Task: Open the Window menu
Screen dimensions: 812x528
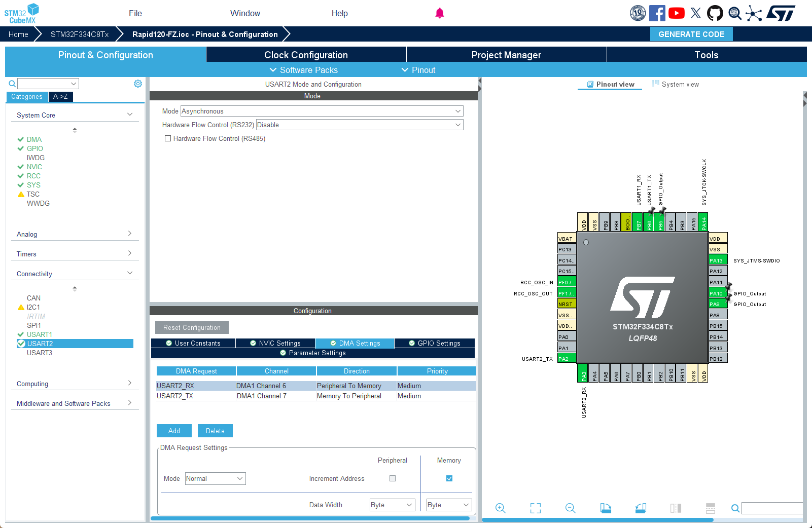Action: coord(245,13)
